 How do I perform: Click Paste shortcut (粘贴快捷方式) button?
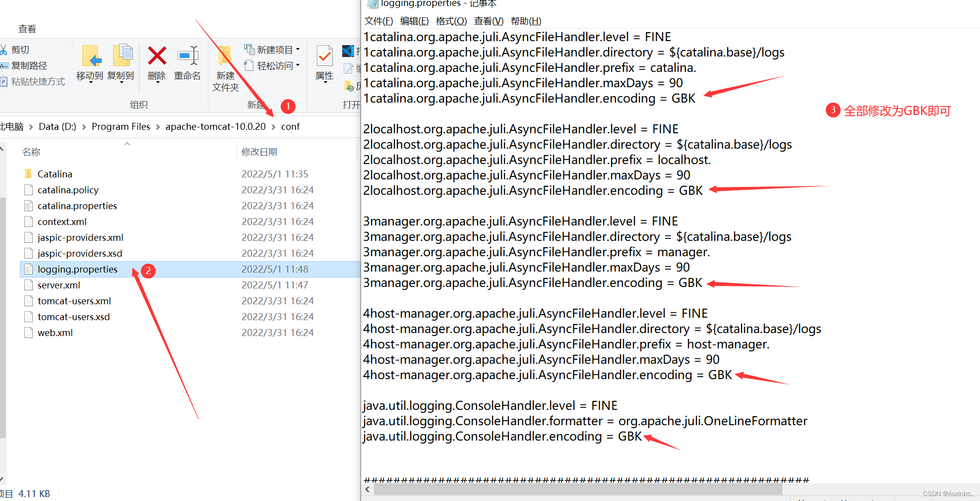(33, 81)
